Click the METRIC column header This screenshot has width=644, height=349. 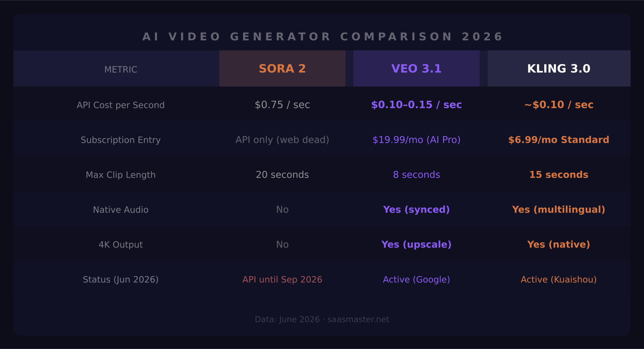click(x=120, y=69)
